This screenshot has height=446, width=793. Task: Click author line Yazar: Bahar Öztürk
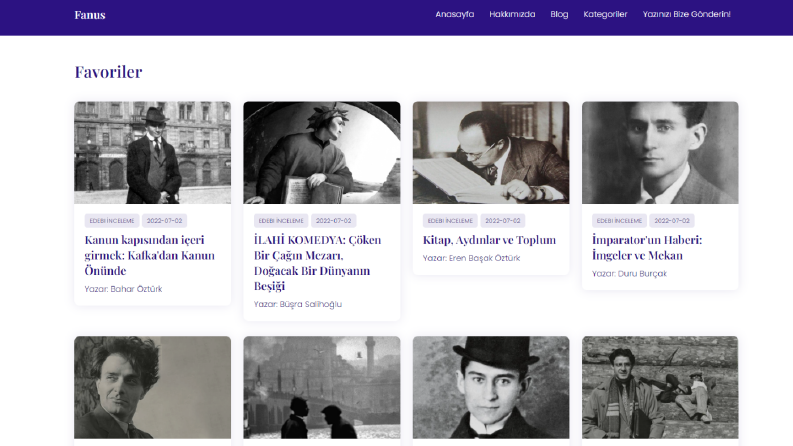click(x=123, y=289)
